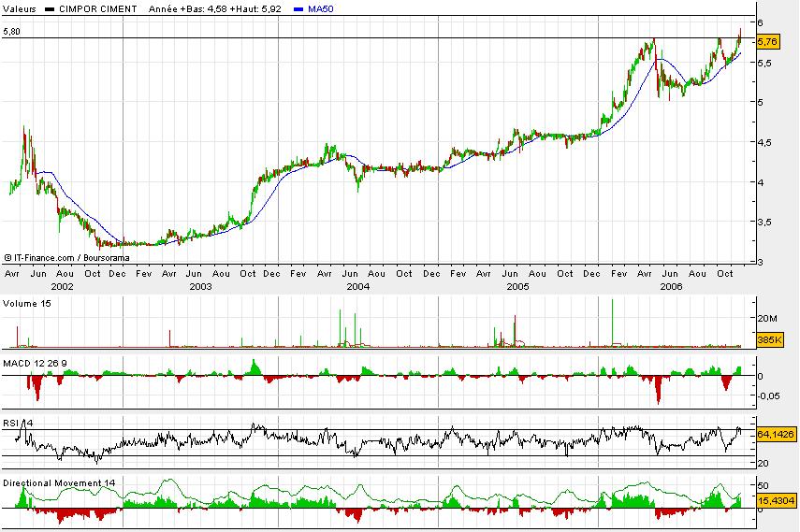The height and width of the screenshot is (532, 800).
Task: Click the "20" RSI axis label
Action: point(763,463)
